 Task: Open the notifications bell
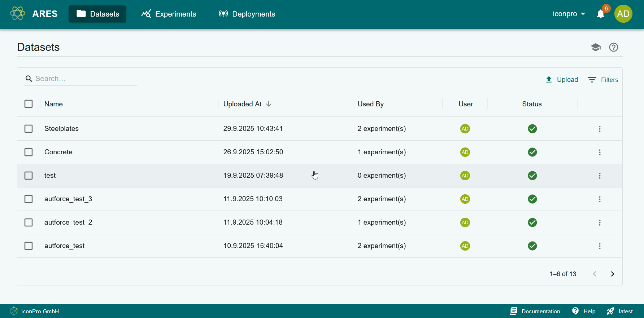pos(600,14)
